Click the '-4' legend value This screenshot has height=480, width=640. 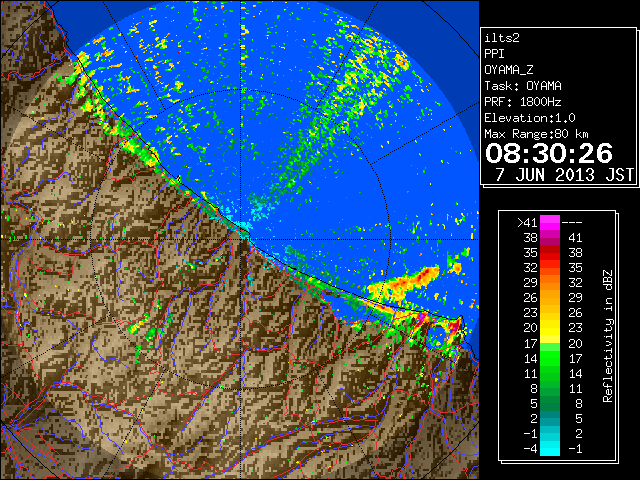[530, 449]
